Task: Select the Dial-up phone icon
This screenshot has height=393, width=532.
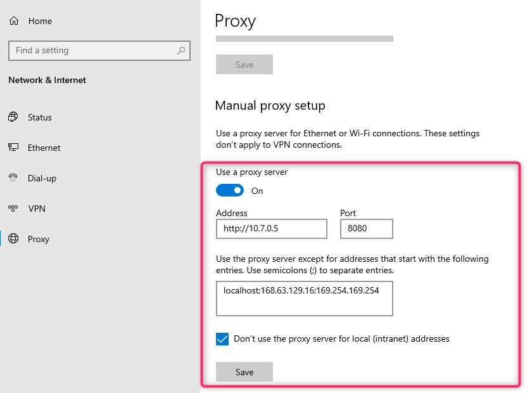Action: (x=13, y=178)
